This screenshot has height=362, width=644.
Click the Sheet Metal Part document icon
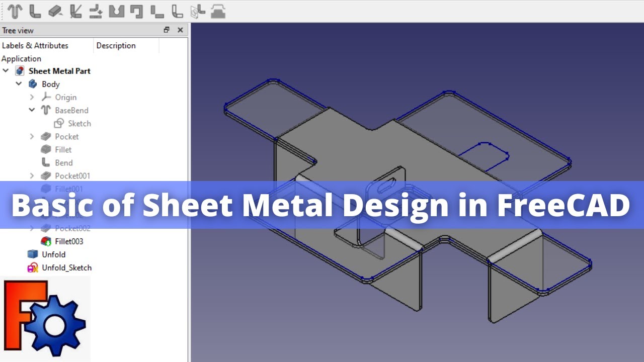click(x=20, y=71)
